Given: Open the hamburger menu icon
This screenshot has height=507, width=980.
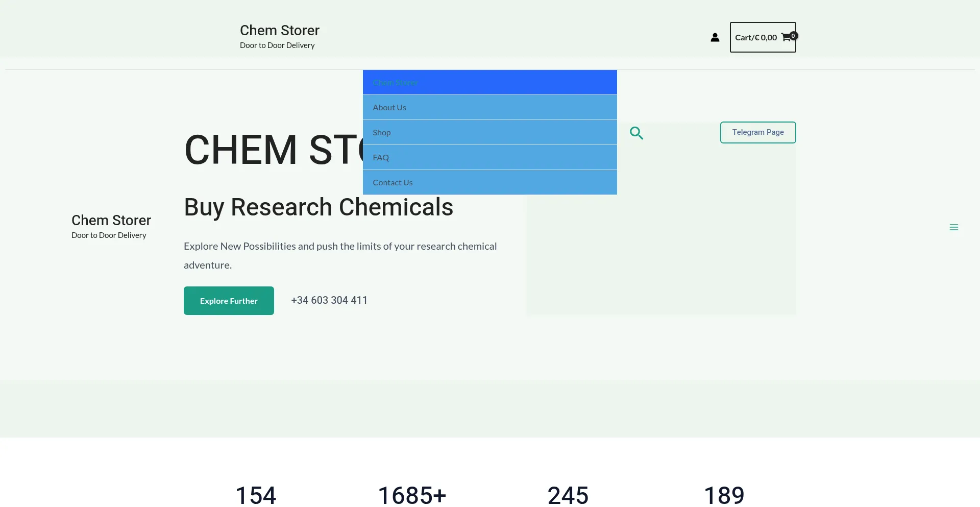Looking at the screenshot, I should coord(953,227).
